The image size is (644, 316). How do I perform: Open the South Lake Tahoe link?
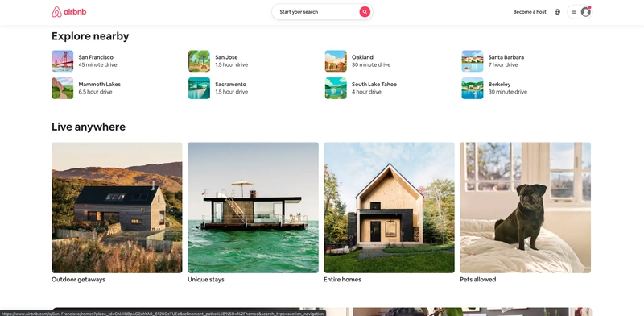tap(374, 85)
